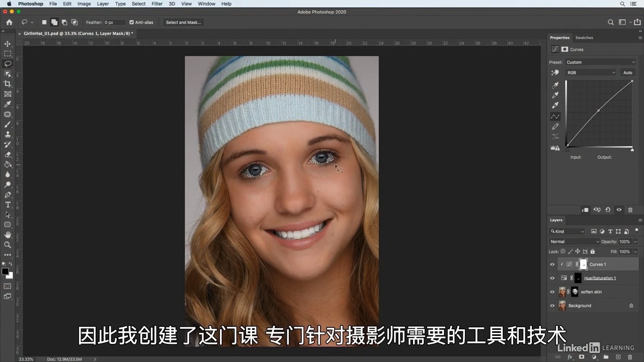Select the Lasso tool in the toolbar
This screenshot has width=644, height=362.
[x=8, y=64]
